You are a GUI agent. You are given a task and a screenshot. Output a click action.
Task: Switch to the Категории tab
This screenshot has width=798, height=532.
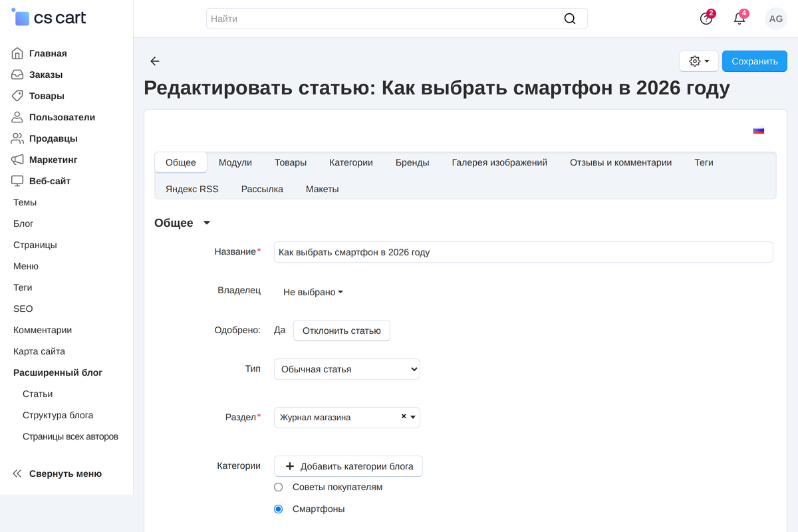click(x=351, y=162)
